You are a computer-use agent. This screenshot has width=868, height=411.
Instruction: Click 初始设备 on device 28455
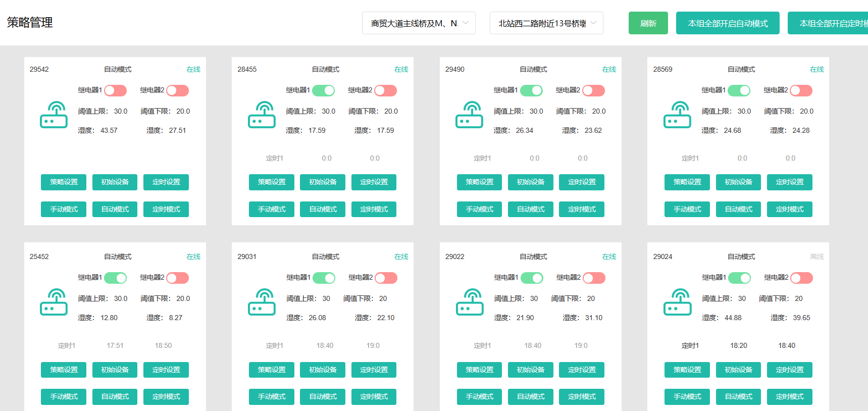(x=323, y=182)
